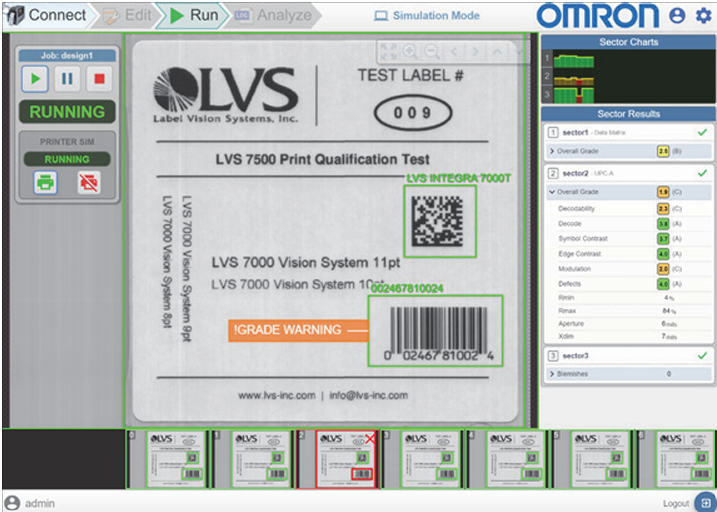
Task: Switch to the Connect step
Action: click(48, 15)
